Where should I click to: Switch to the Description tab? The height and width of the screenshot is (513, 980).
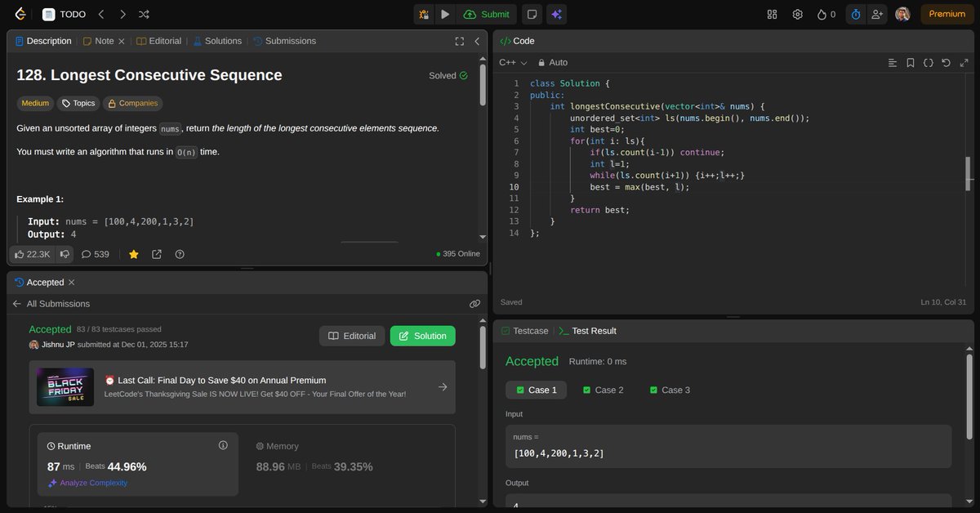click(43, 41)
